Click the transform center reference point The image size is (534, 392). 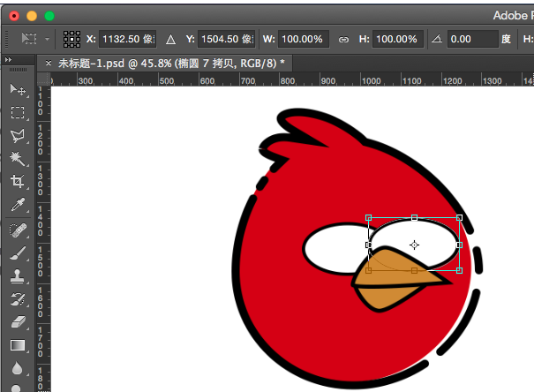click(414, 245)
